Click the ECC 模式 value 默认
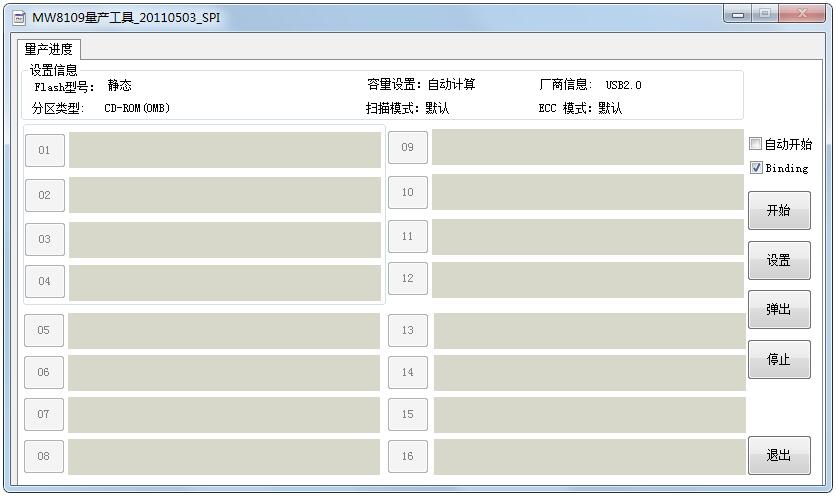The image size is (836, 497). [x=610, y=108]
